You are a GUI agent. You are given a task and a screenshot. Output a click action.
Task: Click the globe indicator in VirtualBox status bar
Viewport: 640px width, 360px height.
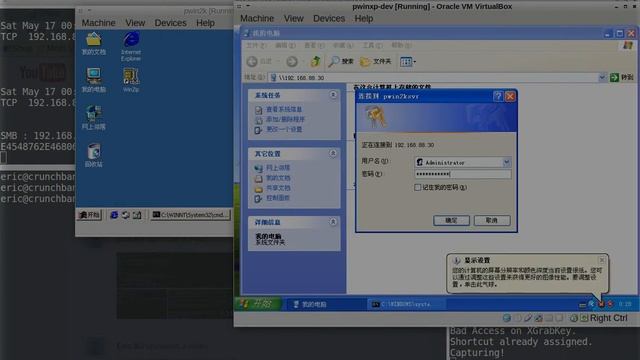[x=507, y=318]
